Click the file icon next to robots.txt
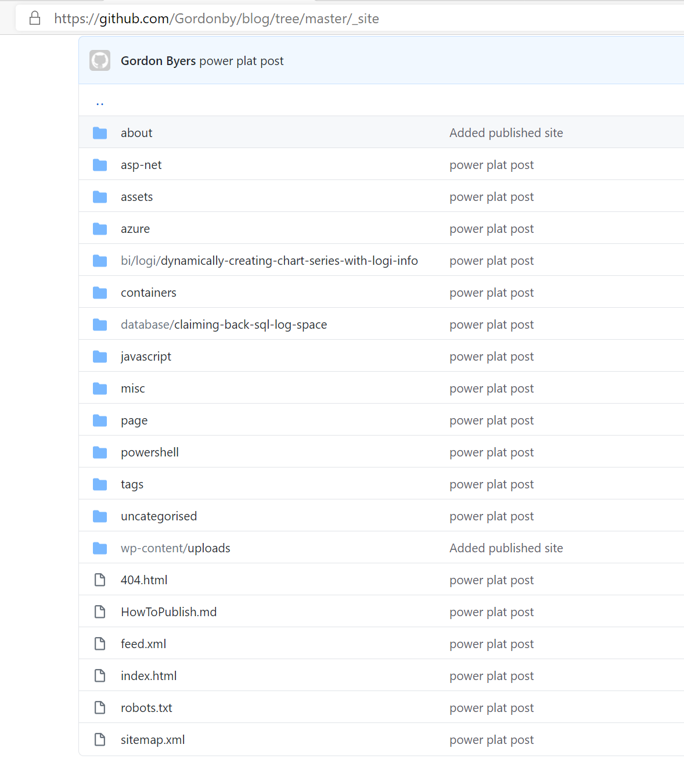Viewport: 684px width, 784px height. coord(100,708)
